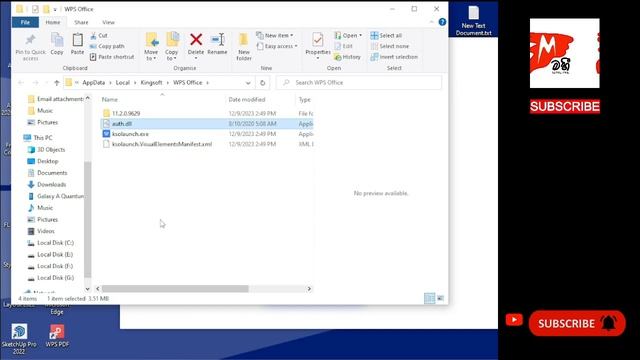
Task: Open Downloads in navigation pane
Action: (51, 184)
